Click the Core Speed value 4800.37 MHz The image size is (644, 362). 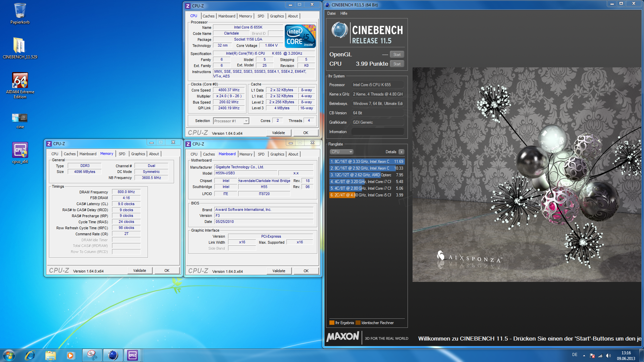click(x=229, y=90)
